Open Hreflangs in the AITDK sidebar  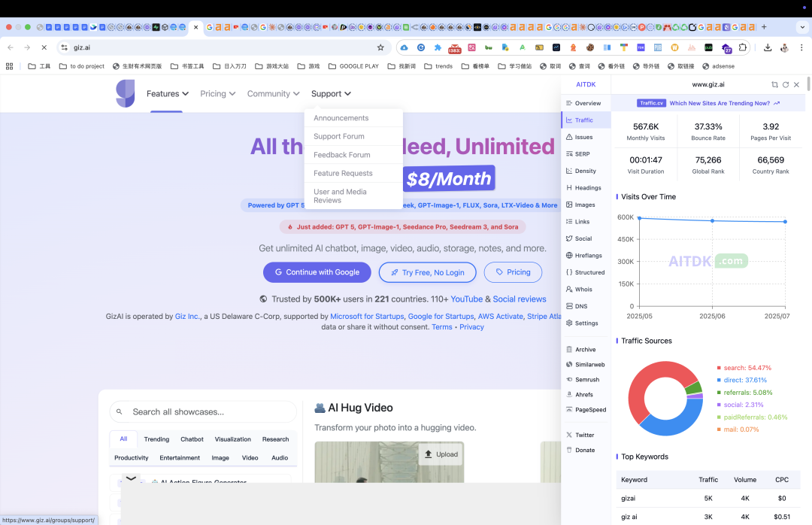click(586, 256)
